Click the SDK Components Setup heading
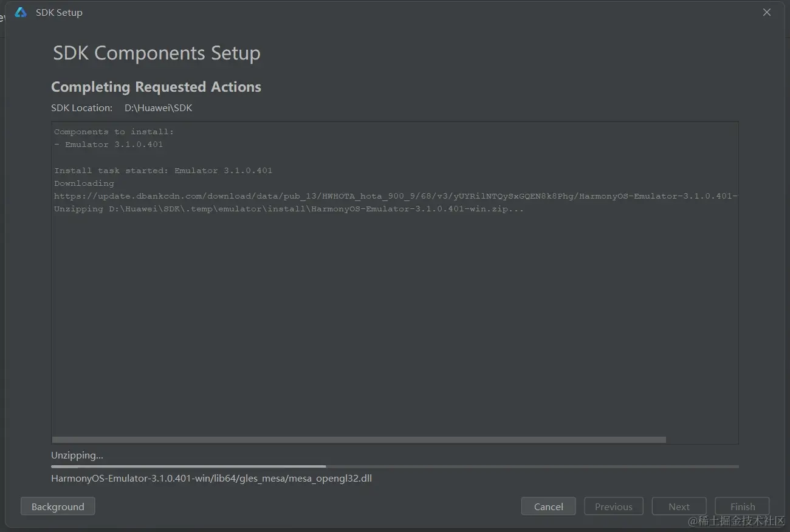Screen dimensions: 790x532 pyautogui.click(x=157, y=53)
